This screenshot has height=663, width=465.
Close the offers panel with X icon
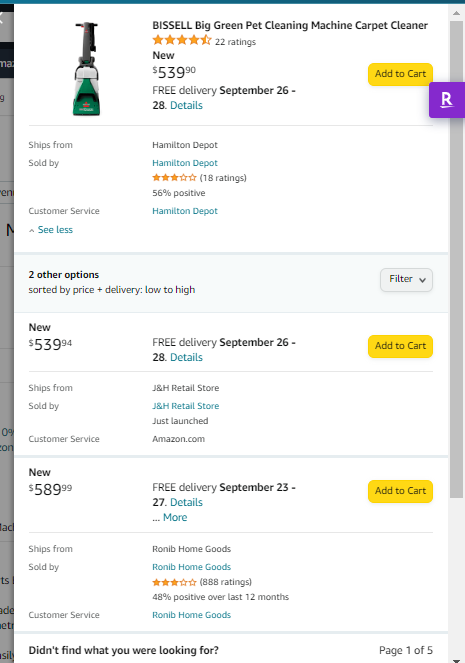pos(2,18)
